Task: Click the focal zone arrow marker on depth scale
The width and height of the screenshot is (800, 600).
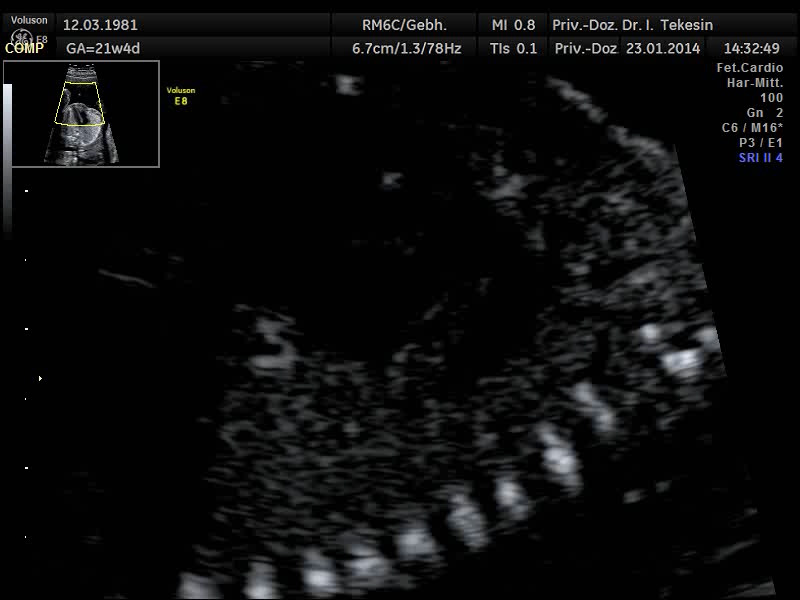Action: [x=40, y=379]
